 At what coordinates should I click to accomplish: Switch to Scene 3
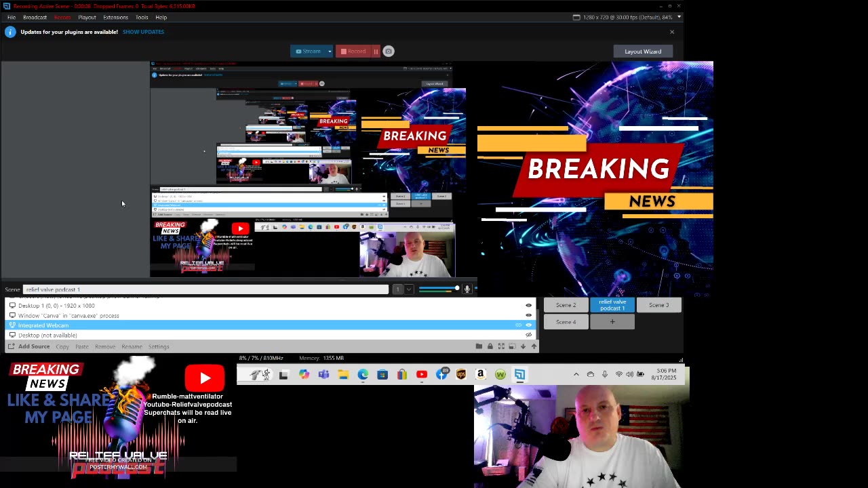(x=658, y=305)
